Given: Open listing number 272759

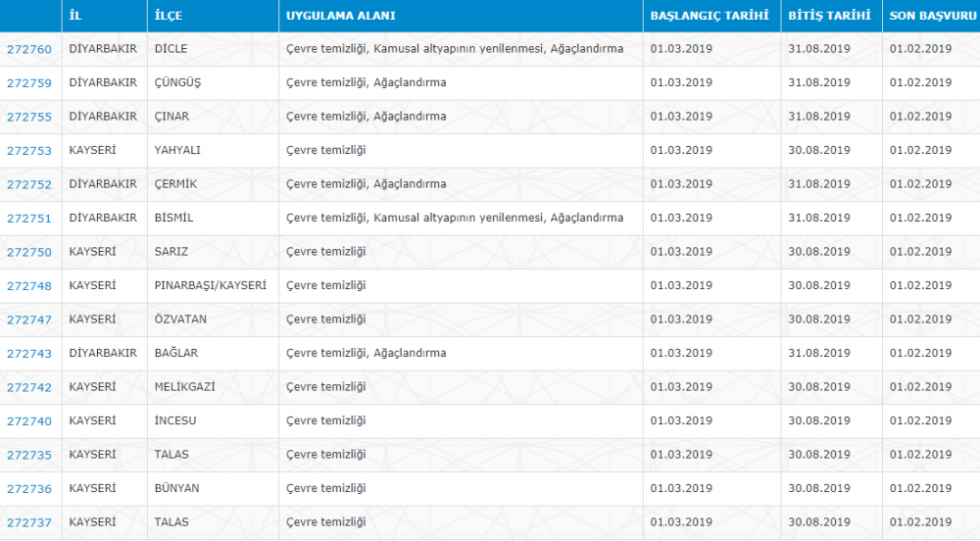Looking at the screenshot, I should [x=29, y=83].
